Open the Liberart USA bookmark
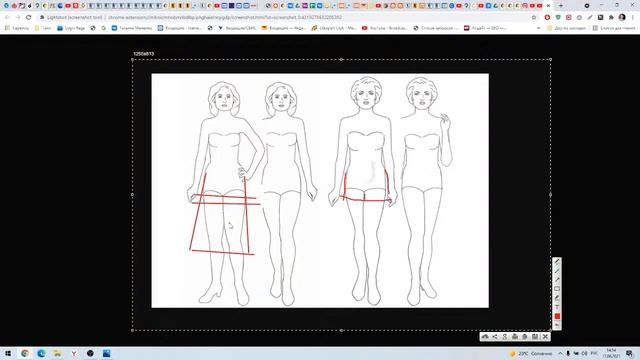The width and height of the screenshot is (640, 360). click(x=333, y=28)
